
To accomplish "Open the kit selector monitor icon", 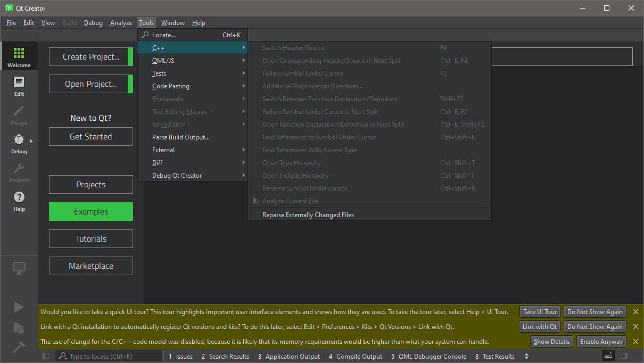I will 19,268.
